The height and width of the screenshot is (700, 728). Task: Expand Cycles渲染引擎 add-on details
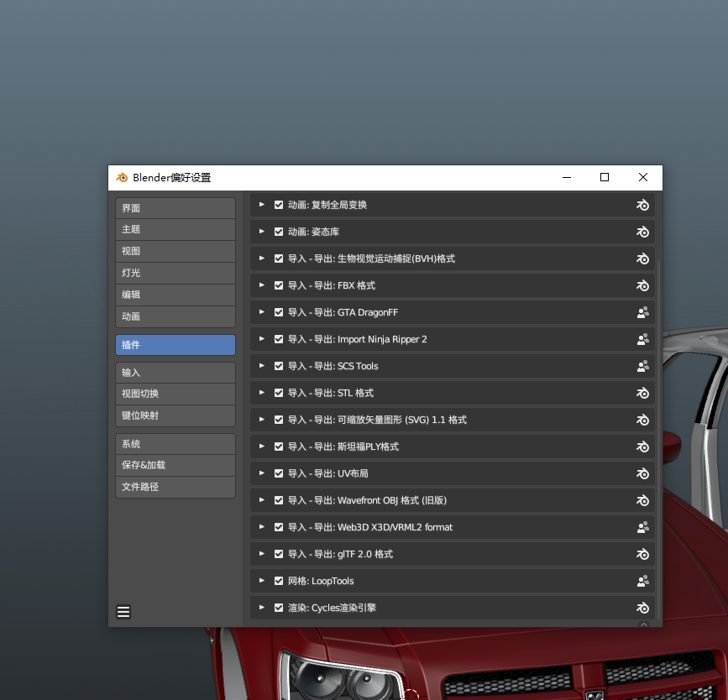262,608
